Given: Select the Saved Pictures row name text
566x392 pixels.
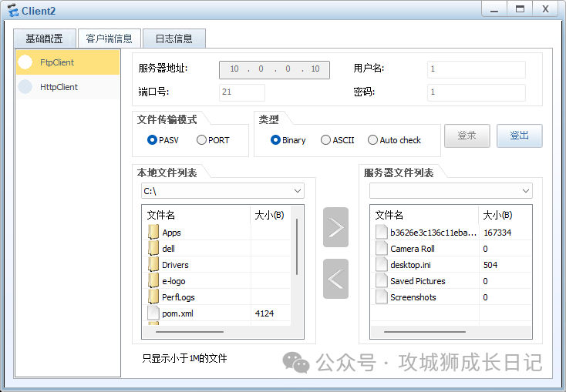Looking at the screenshot, I should pos(418,281).
